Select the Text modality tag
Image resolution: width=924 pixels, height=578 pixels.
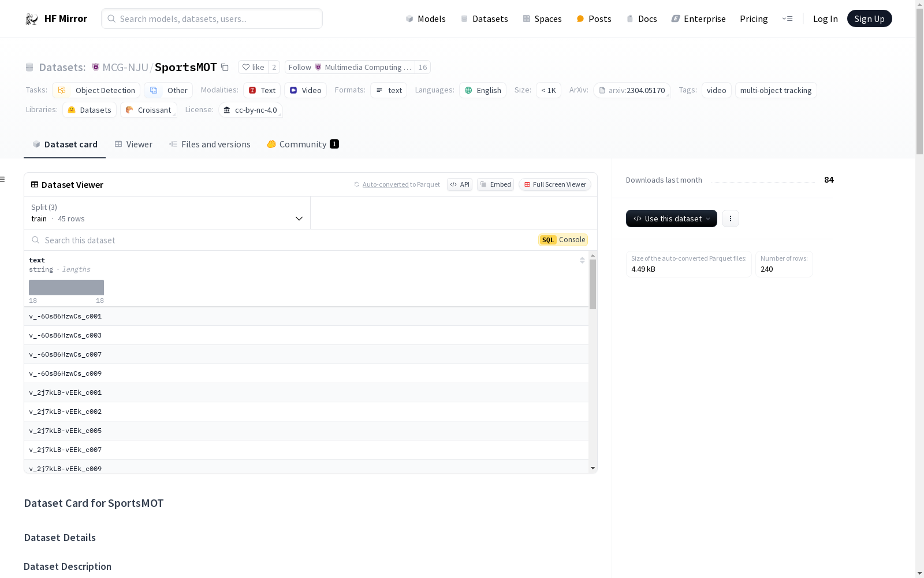tap(262, 91)
